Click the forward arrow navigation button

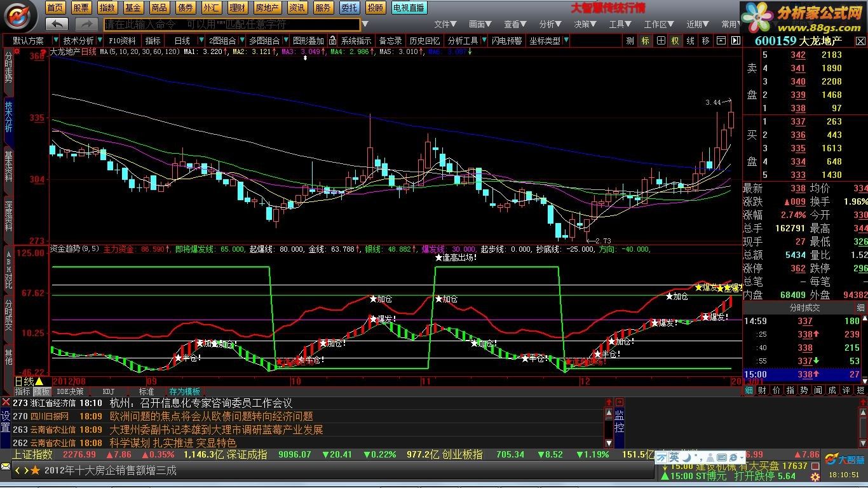point(86,24)
